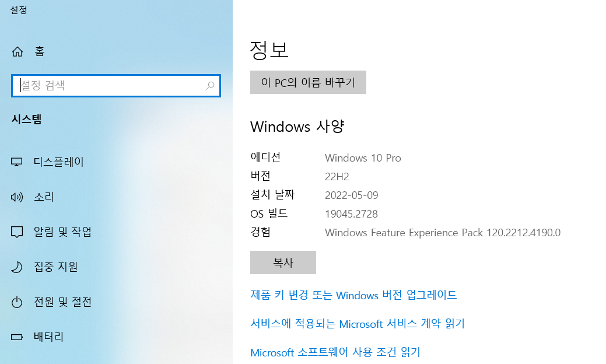The width and height of the screenshot is (606, 364).
Task: Select the Windows Feature Experience Pack value
Action: (443, 233)
